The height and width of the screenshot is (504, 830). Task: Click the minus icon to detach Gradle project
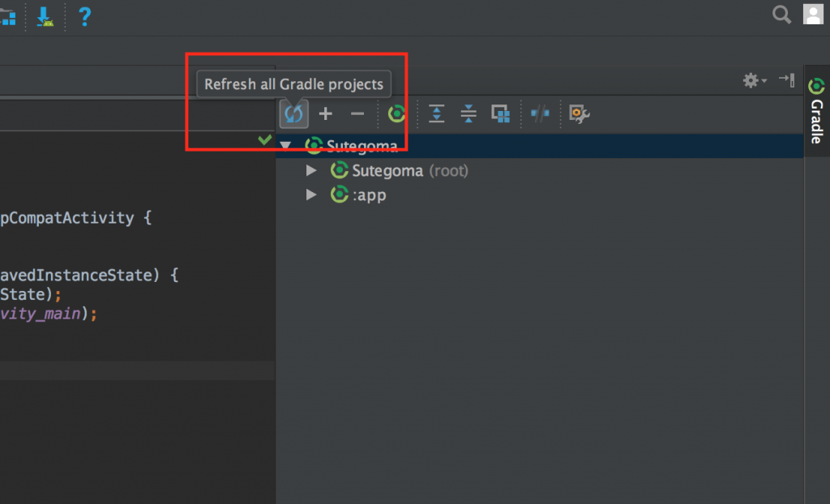tap(357, 114)
